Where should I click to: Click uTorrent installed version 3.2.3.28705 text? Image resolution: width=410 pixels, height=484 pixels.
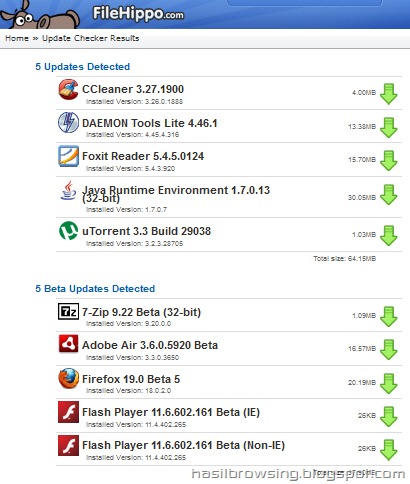[x=134, y=243]
